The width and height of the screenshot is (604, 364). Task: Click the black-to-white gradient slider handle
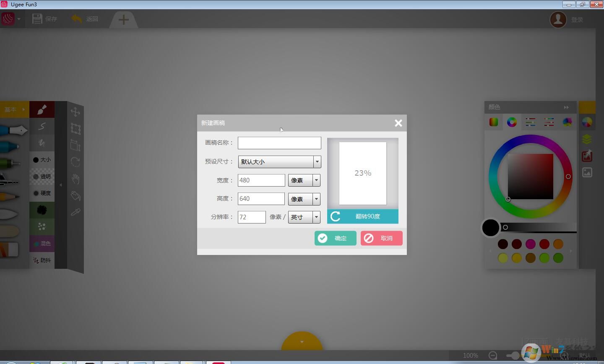click(505, 227)
